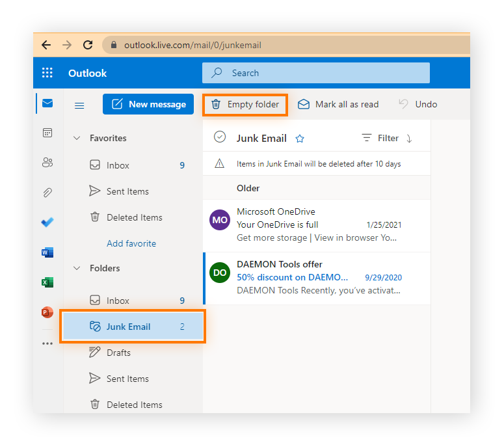
Task: Click the browser URL address field
Action: click(x=286, y=45)
